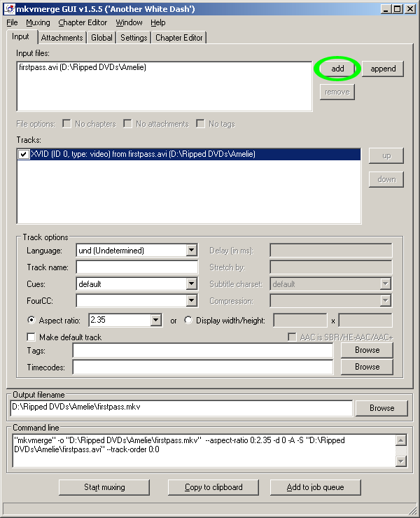Screen dimensions: 420x518
Task: Select the Aspect ratio radio button
Action: pos(31,320)
